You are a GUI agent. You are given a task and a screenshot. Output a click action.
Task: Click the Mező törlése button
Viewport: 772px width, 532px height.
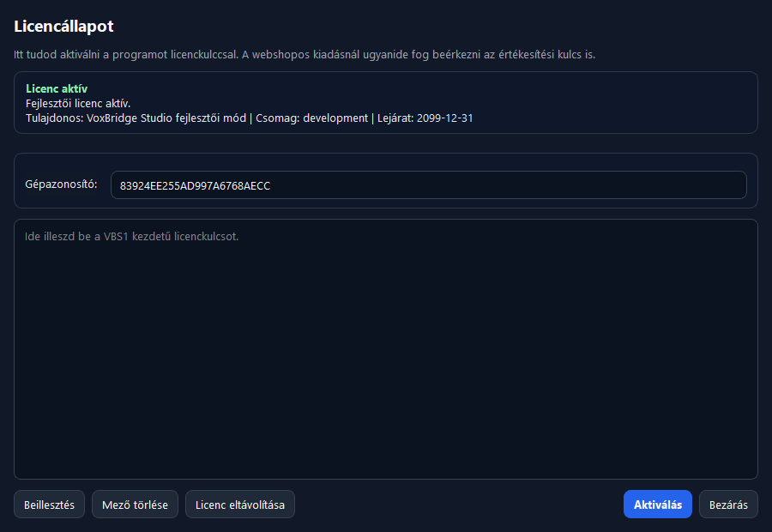click(x=135, y=504)
